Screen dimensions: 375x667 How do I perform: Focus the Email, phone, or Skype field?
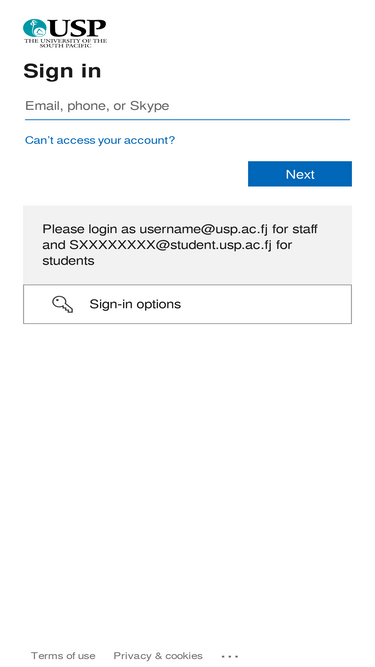pos(187,106)
